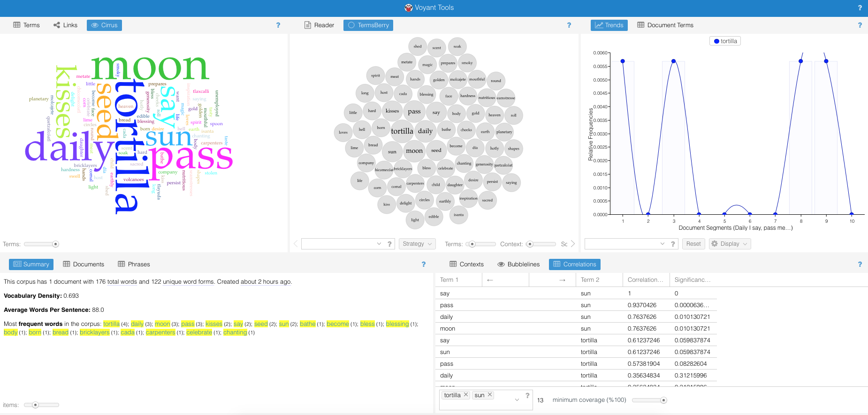Click highlighted word daily in Summary

click(137, 324)
